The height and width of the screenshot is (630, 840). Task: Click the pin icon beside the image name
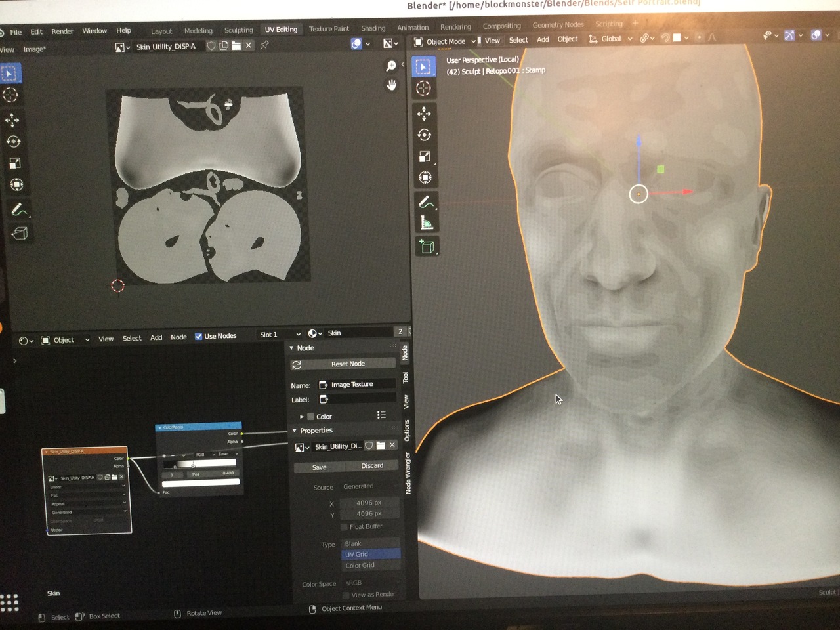click(264, 45)
